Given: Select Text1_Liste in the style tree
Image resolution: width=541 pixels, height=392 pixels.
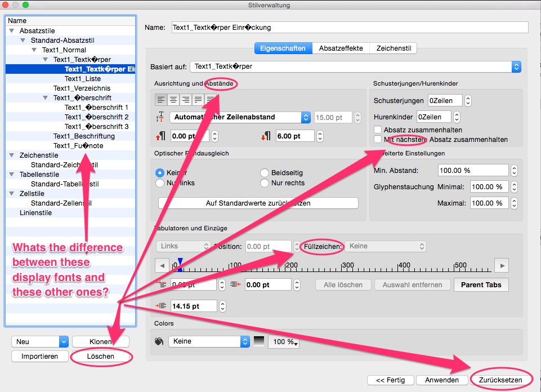Looking at the screenshot, I should (x=83, y=79).
